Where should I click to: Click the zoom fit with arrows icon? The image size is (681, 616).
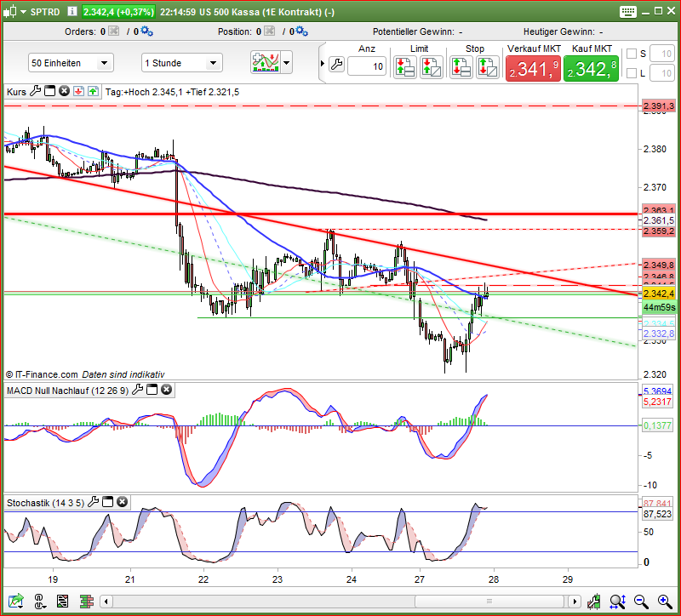click(x=617, y=602)
